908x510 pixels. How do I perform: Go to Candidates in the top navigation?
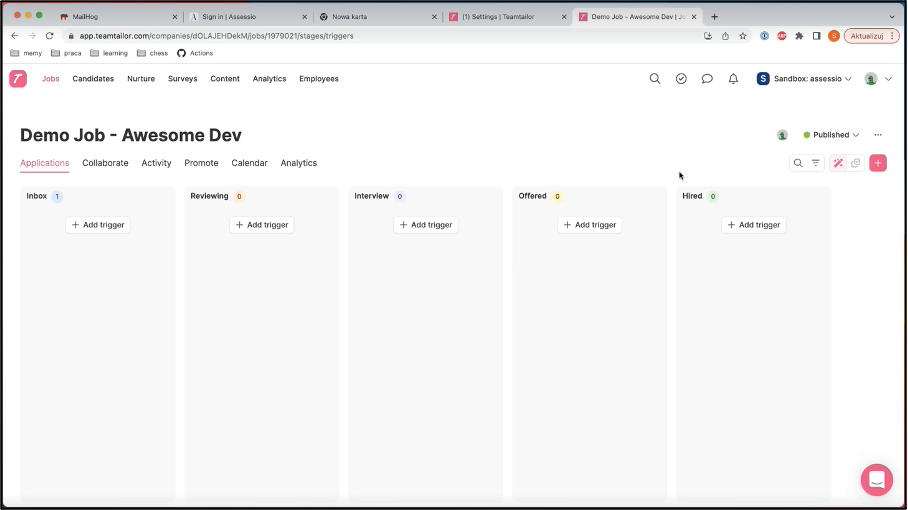point(93,79)
